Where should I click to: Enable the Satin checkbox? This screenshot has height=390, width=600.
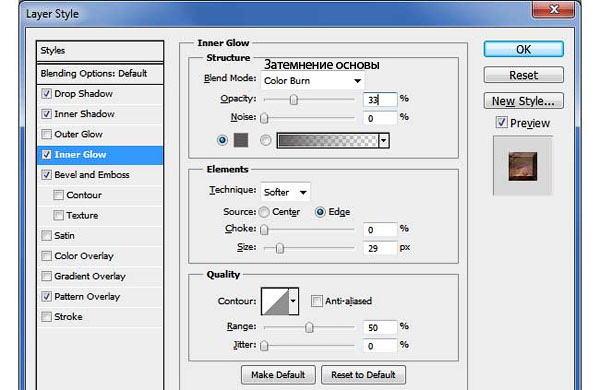(46, 235)
